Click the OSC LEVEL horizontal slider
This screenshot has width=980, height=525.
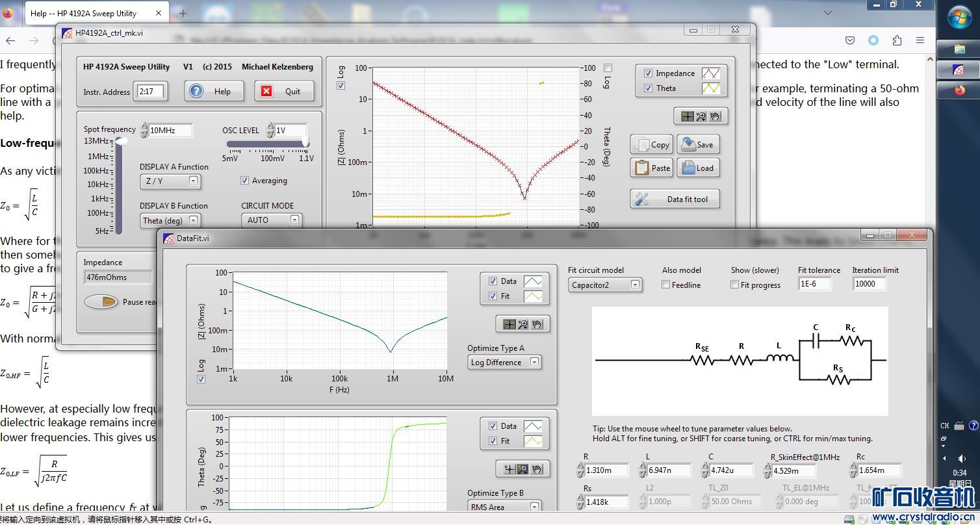click(x=266, y=144)
